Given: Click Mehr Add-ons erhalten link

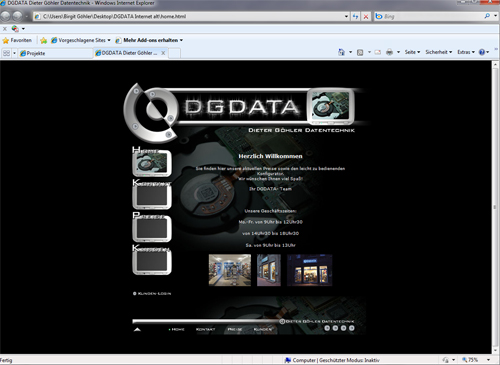Looking at the screenshot, I should click(151, 40).
